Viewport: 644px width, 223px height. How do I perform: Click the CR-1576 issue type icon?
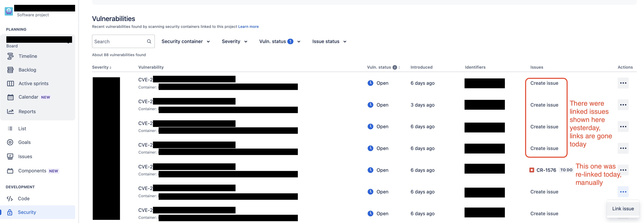(532, 170)
